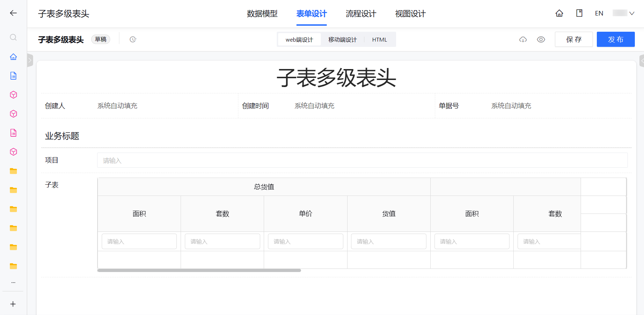The image size is (644, 315).
Task: Select the 单价 column header
Action: point(306,214)
